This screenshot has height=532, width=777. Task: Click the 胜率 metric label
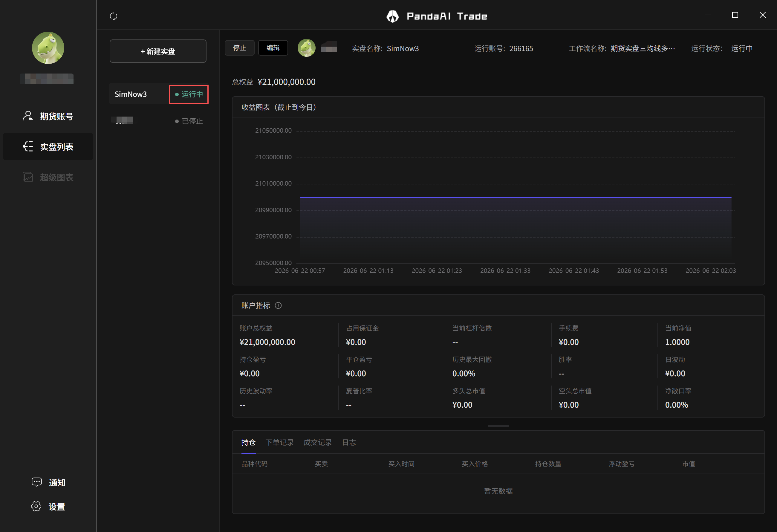pyautogui.click(x=565, y=360)
